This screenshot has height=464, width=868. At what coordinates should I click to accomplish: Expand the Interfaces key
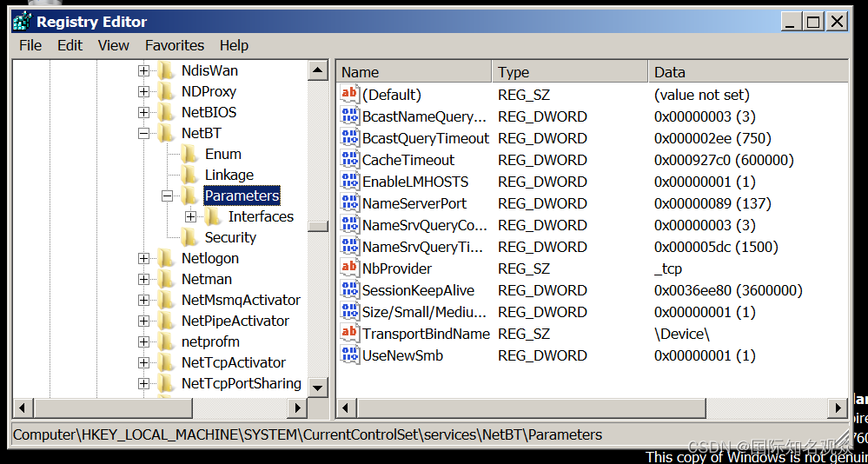(x=190, y=216)
